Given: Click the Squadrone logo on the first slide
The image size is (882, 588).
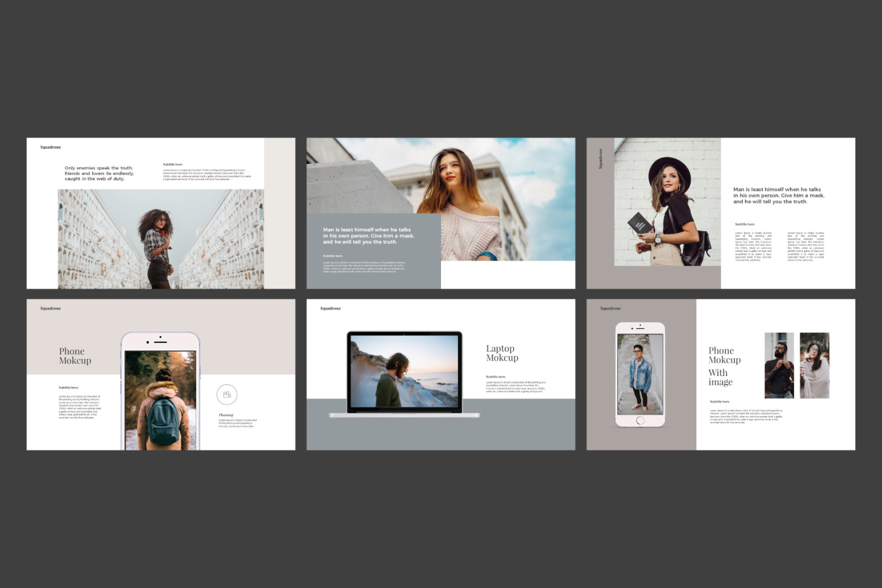Looking at the screenshot, I should (51, 147).
